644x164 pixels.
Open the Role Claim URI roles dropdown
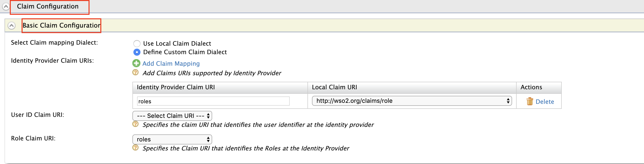[x=172, y=139]
